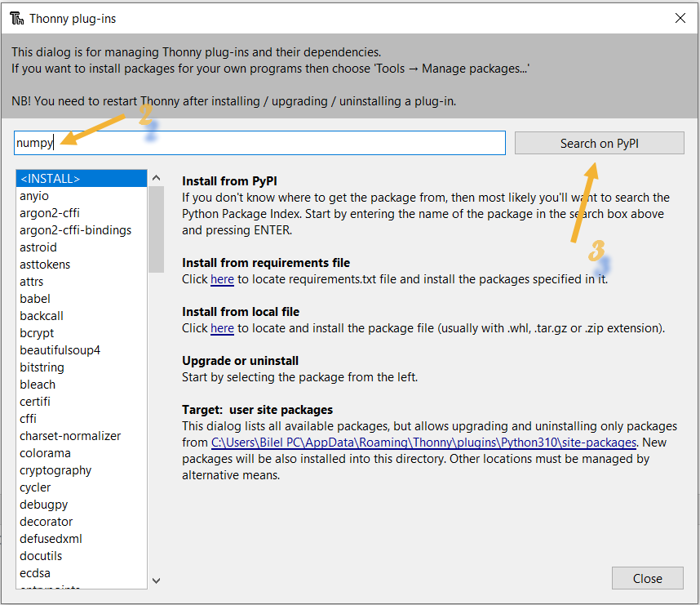Select the babel package
The width and height of the screenshot is (700, 605).
pyautogui.click(x=82, y=299)
